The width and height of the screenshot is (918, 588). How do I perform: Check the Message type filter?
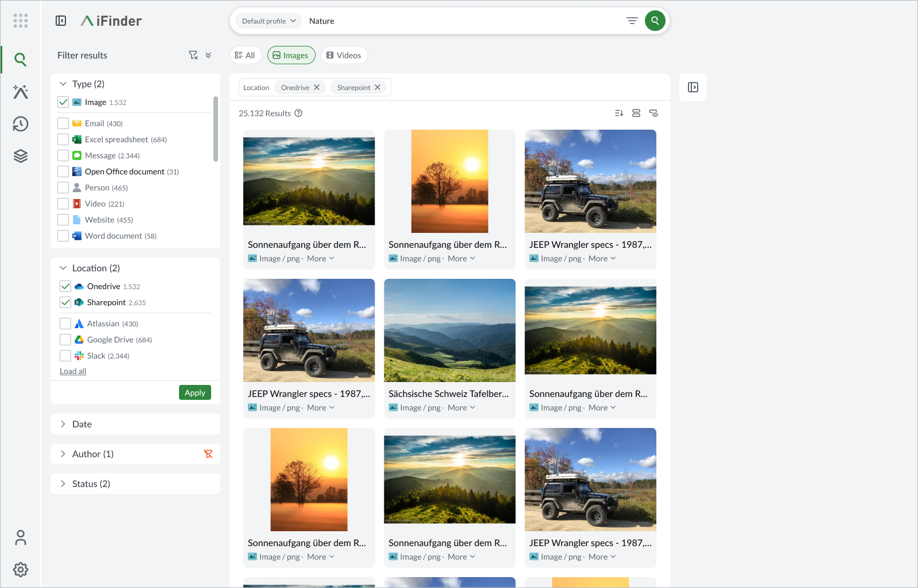[x=63, y=155]
